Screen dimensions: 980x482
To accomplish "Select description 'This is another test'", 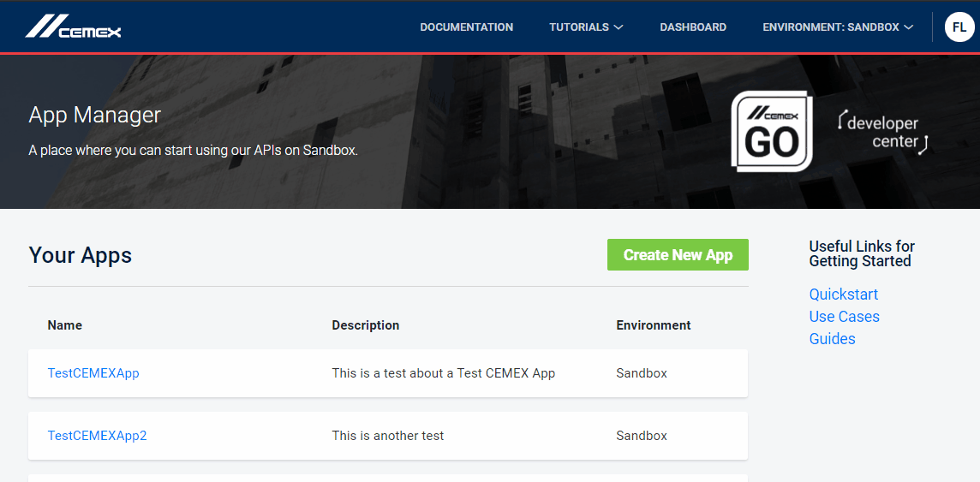I will coord(387,436).
